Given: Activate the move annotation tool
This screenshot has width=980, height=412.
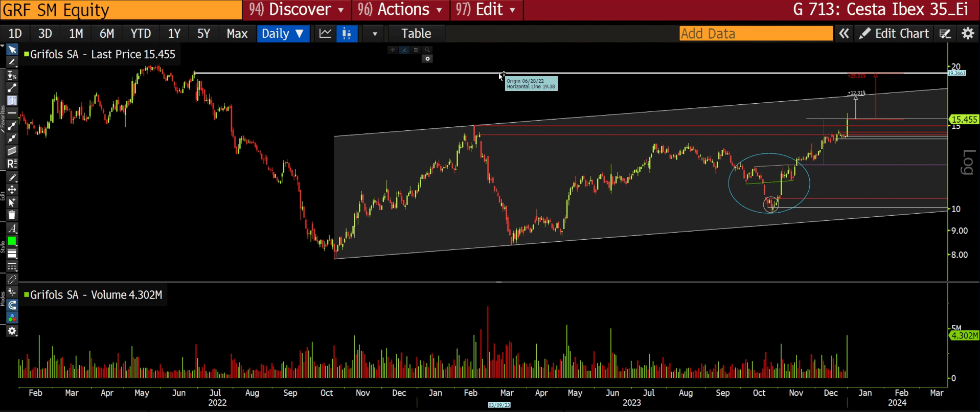Looking at the screenshot, I should point(12,190).
